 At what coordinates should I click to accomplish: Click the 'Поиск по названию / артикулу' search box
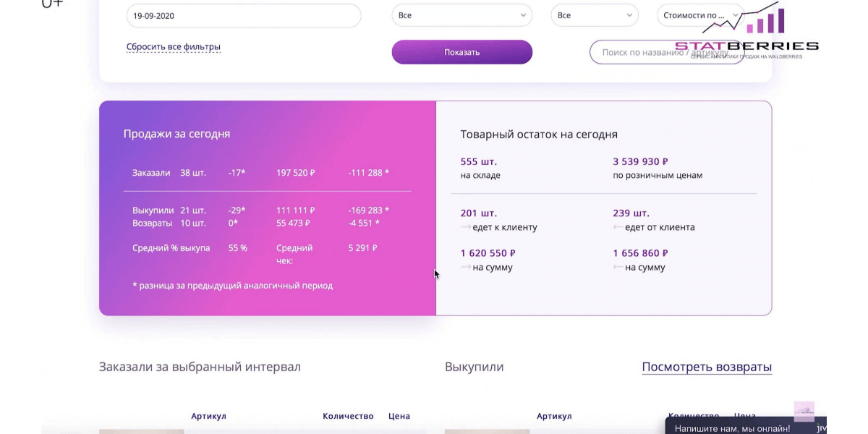[x=666, y=52]
